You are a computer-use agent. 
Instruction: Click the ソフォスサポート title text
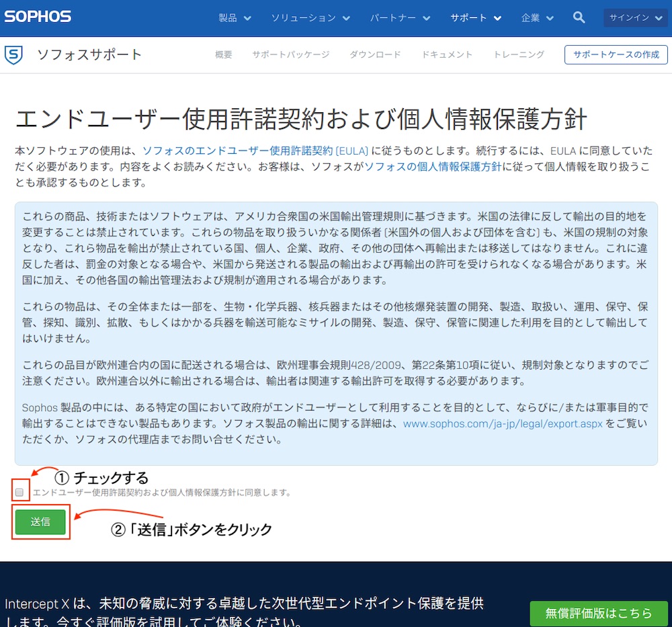coord(89,54)
